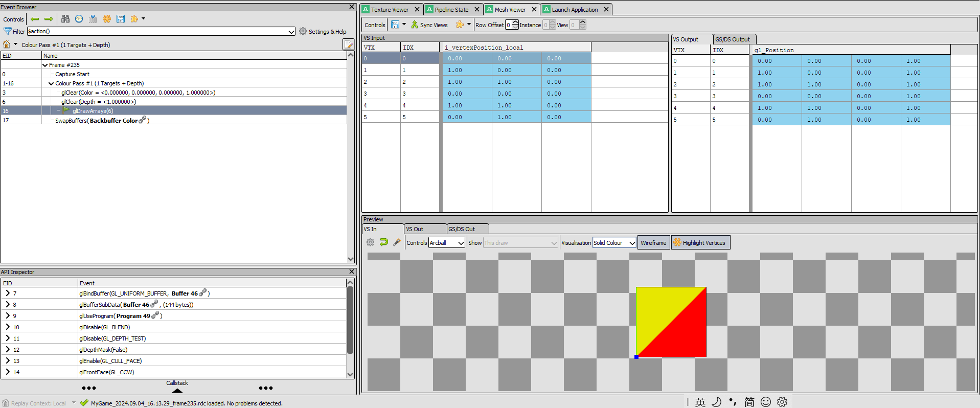The height and width of the screenshot is (408, 980).
Task: Click the clock timing icon
Action: pyautogui.click(x=79, y=19)
